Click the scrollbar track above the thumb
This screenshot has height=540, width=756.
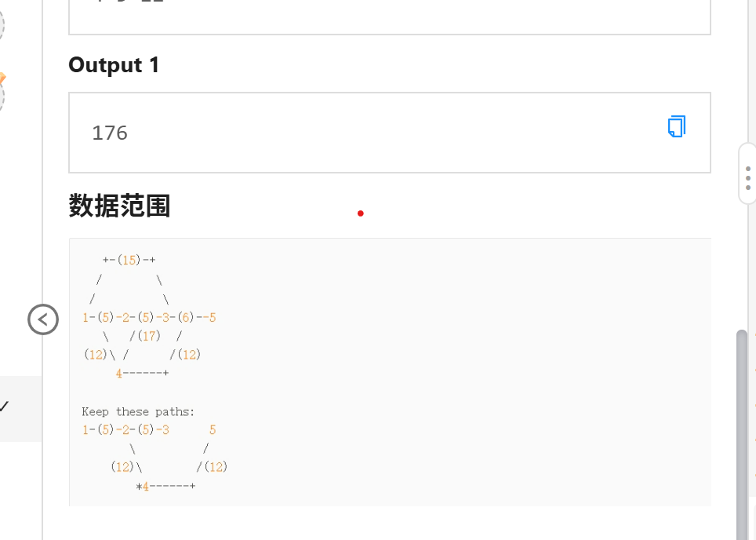(742, 235)
